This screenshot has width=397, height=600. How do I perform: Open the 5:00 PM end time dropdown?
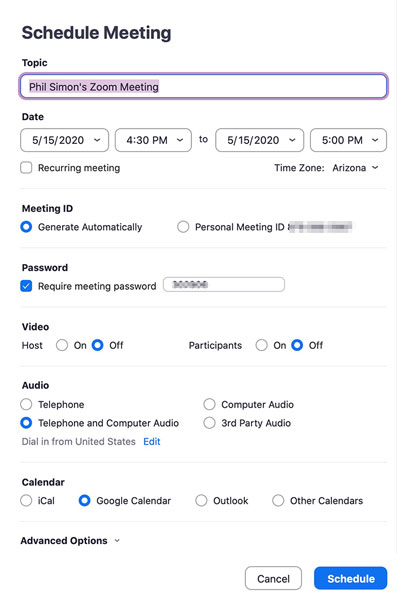pyautogui.click(x=348, y=140)
